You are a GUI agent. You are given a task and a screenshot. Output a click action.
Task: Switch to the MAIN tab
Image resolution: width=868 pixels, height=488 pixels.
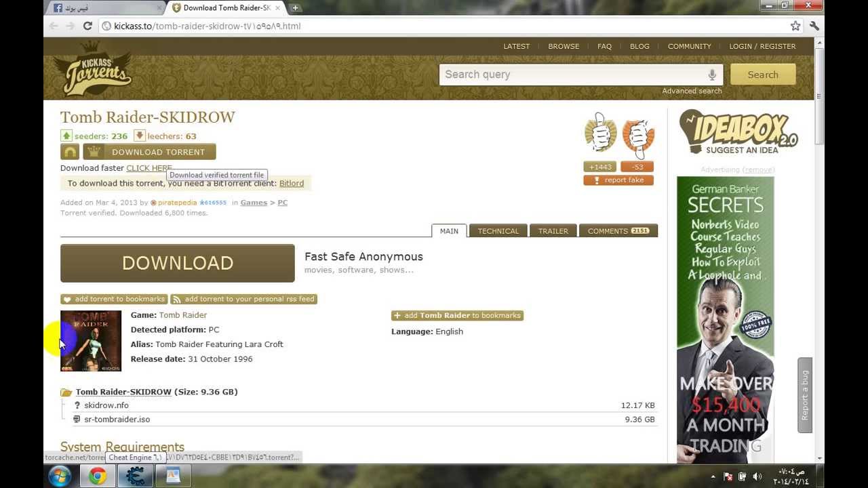point(449,231)
